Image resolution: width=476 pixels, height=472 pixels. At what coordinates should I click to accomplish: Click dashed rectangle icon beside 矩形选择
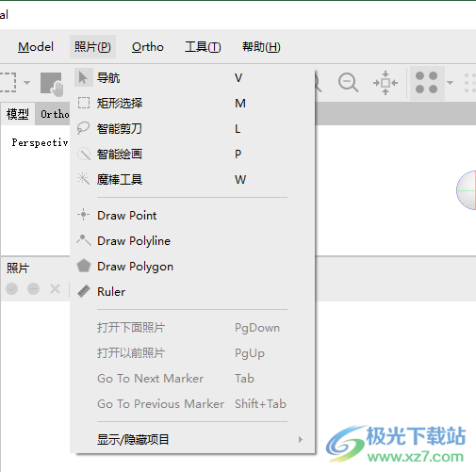[84, 103]
